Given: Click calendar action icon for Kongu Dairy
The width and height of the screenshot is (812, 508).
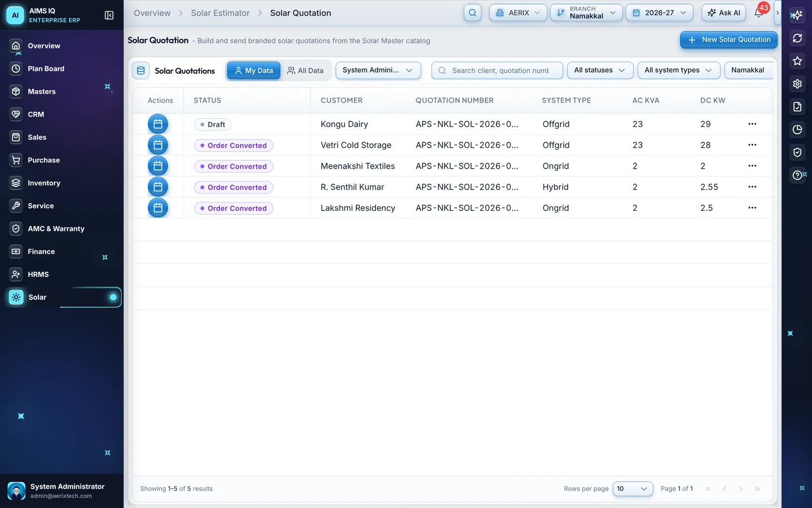Looking at the screenshot, I should click(x=158, y=124).
